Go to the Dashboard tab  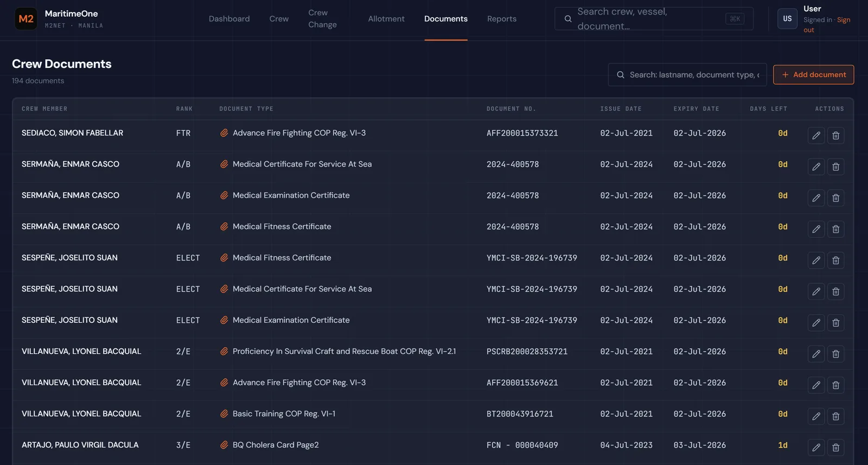tap(229, 18)
